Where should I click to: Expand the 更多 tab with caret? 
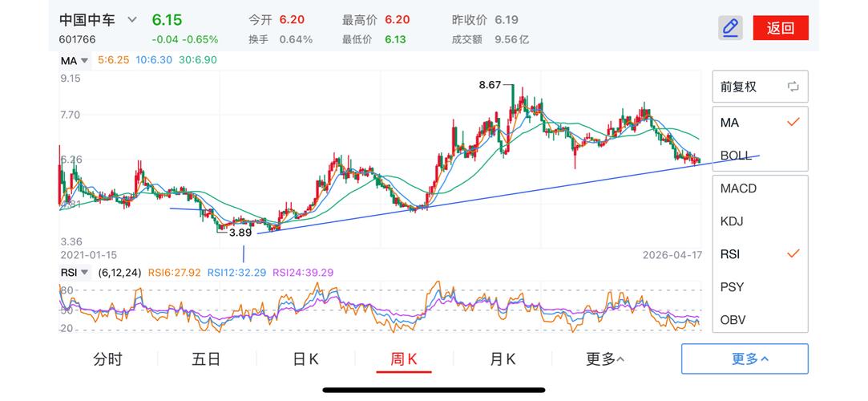tap(605, 359)
